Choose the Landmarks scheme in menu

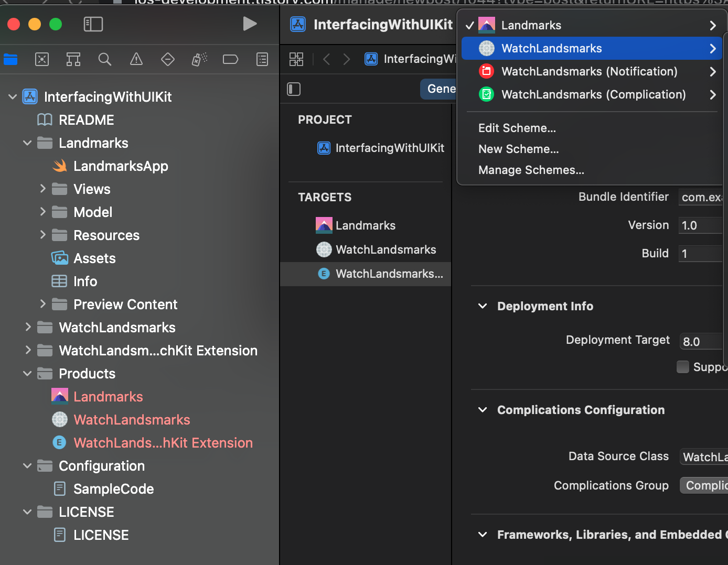tap(592, 25)
